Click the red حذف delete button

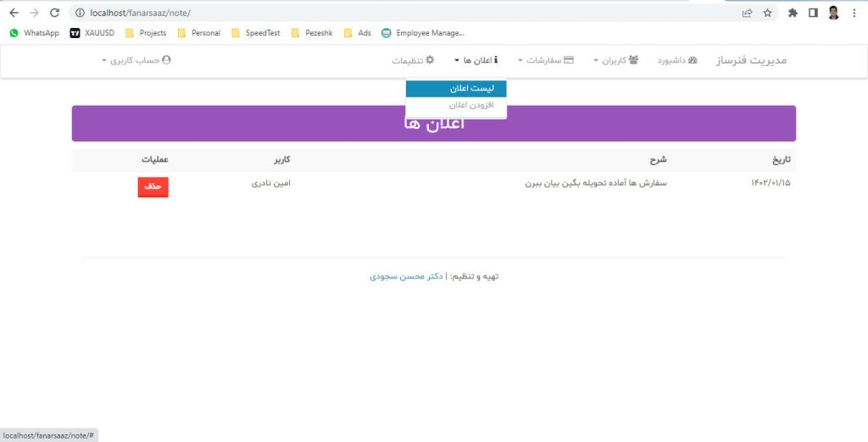153,187
